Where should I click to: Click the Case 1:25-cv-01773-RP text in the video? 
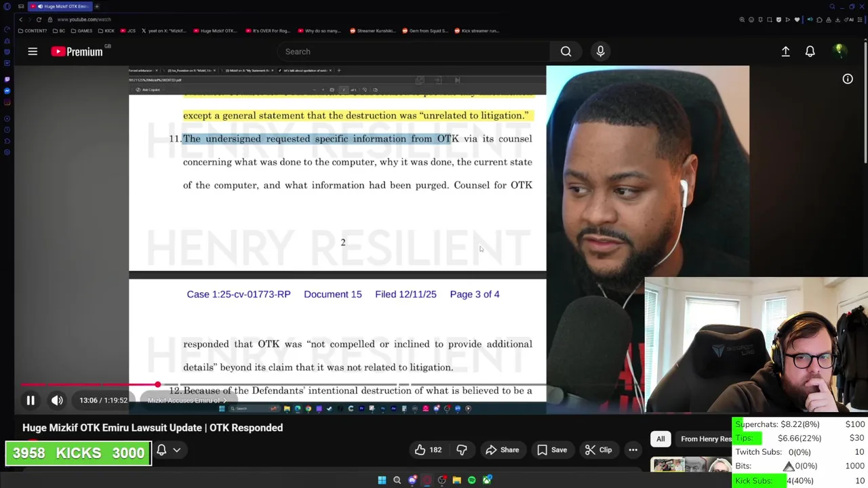[239, 294]
